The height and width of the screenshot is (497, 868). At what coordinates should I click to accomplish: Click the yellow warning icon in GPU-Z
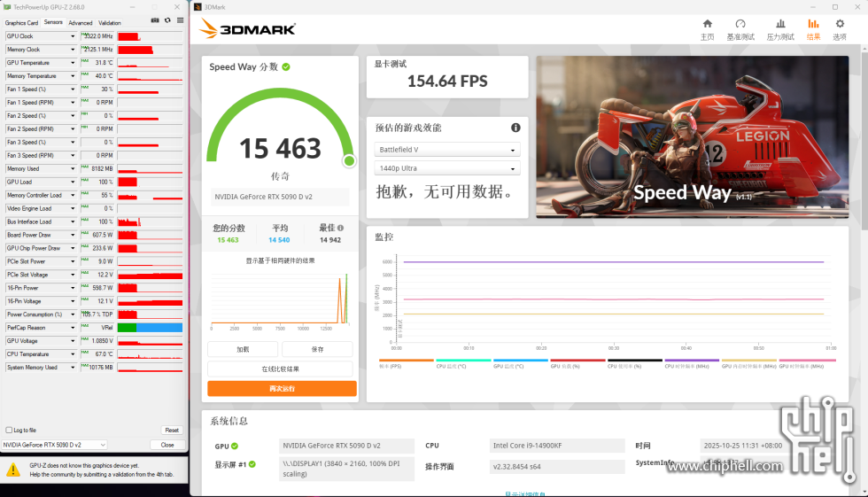[x=13, y=470]
